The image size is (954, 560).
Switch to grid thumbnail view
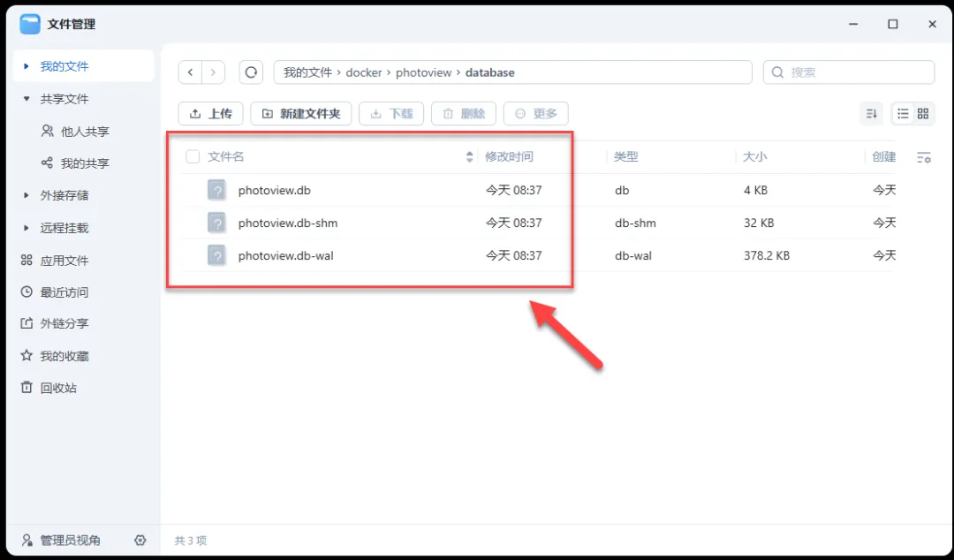pyautogui.click(x=923, y=113)
